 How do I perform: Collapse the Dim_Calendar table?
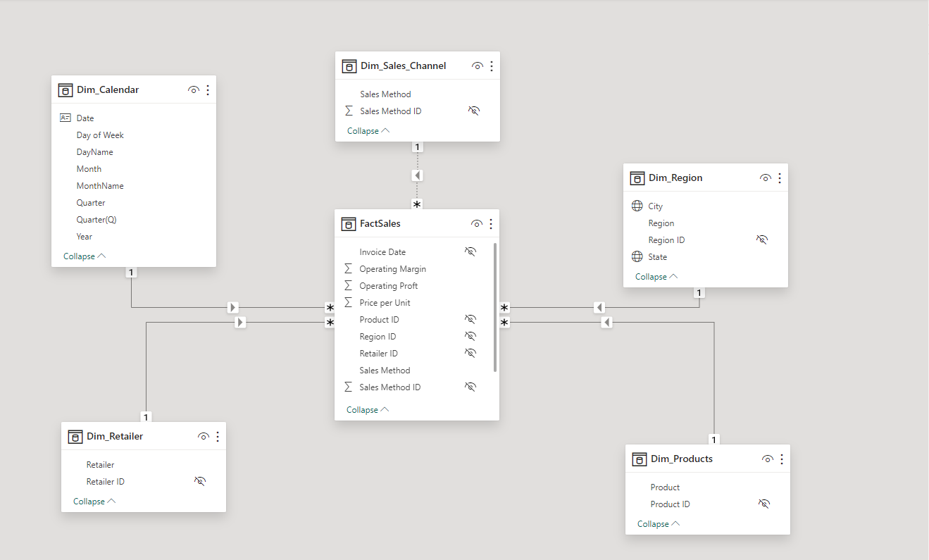pyautogui.click(x=85, y=256)
